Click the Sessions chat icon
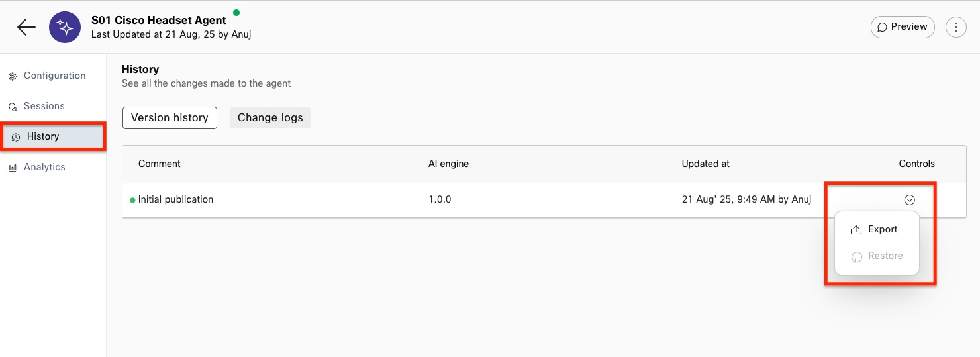980x357 pixels. click(x=13, y=107)
